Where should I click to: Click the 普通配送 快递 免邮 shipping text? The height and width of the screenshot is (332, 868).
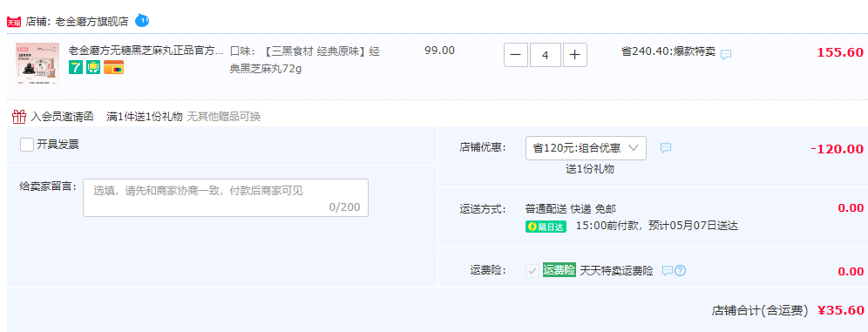click(571, 209)
